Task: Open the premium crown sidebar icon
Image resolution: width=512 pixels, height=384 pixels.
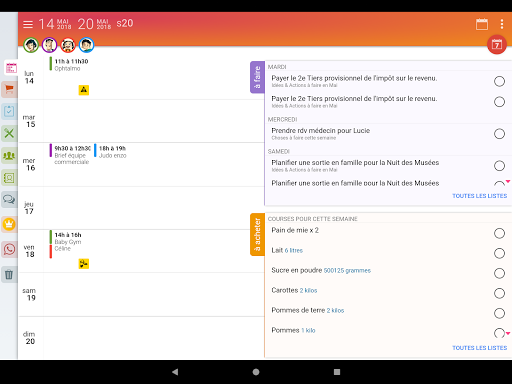Action: [x=9, y=224]
